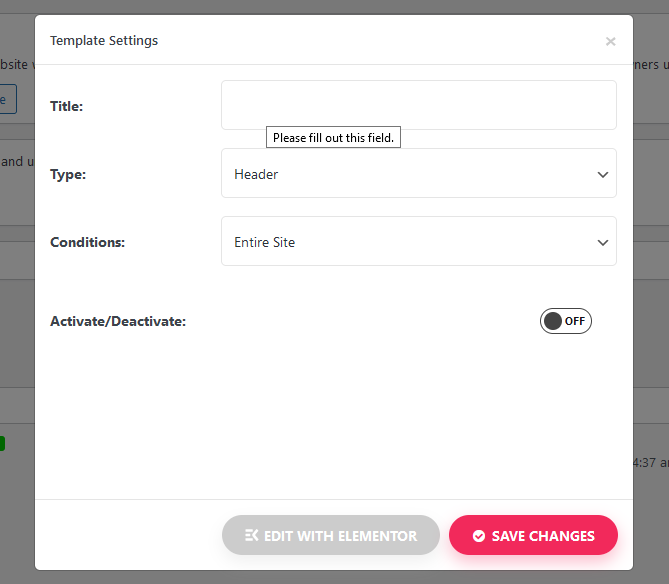Focus the Title input field

[x=418, y=105]
